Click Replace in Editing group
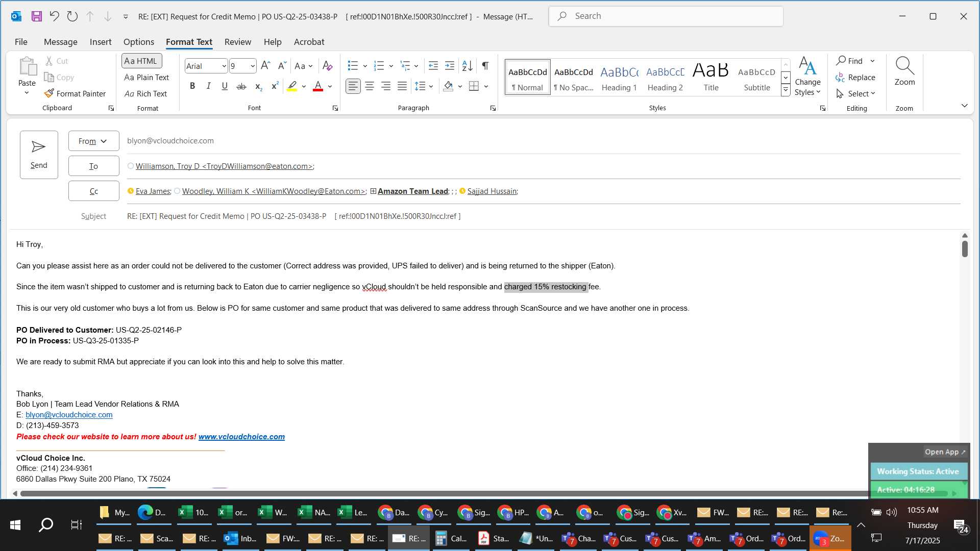Screen dimensions: 980x551 pos(855,77)
